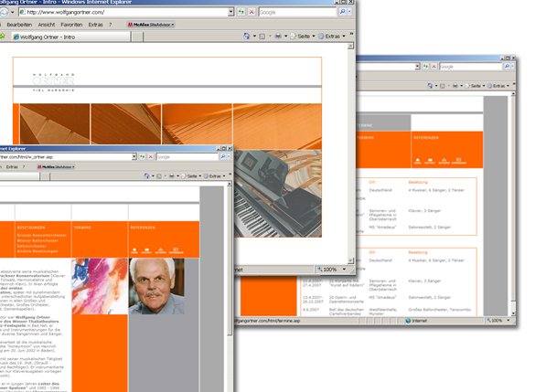The image size is (546, 392).
Task: Click the refresh icon beside the wolfgangortner.com address bar
Action: [241, 12]
